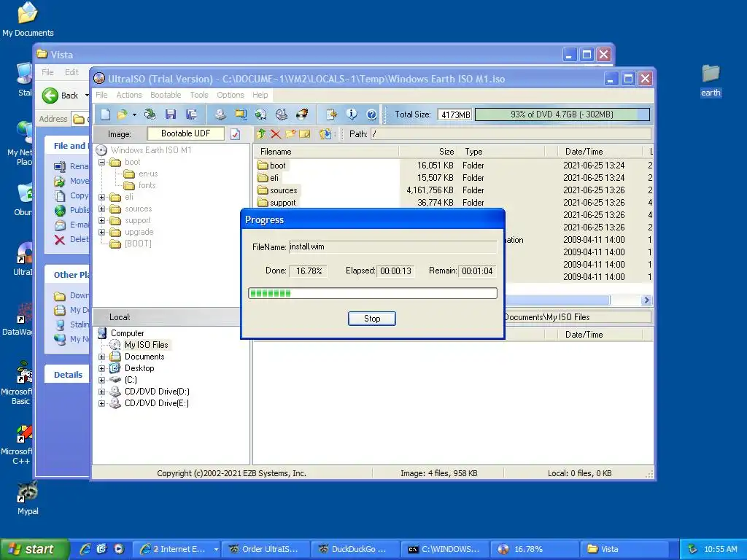Expand the efi folder in image tree
This screenshot has height=560, width=747.
point(102,197)
